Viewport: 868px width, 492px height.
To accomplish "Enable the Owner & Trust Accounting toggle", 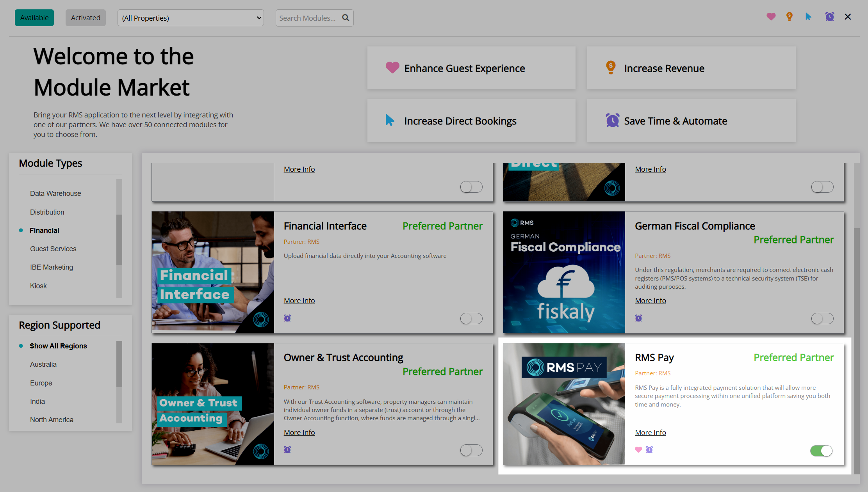I will coord(471,450).
